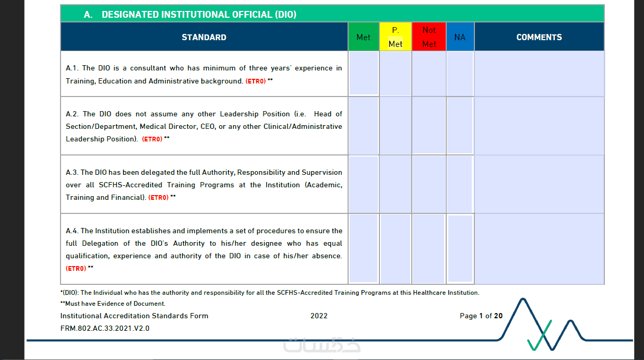Click the red (ETR0) tag in standard A.4
Viewport: 644px width, 360px height.
pos(76,268)
